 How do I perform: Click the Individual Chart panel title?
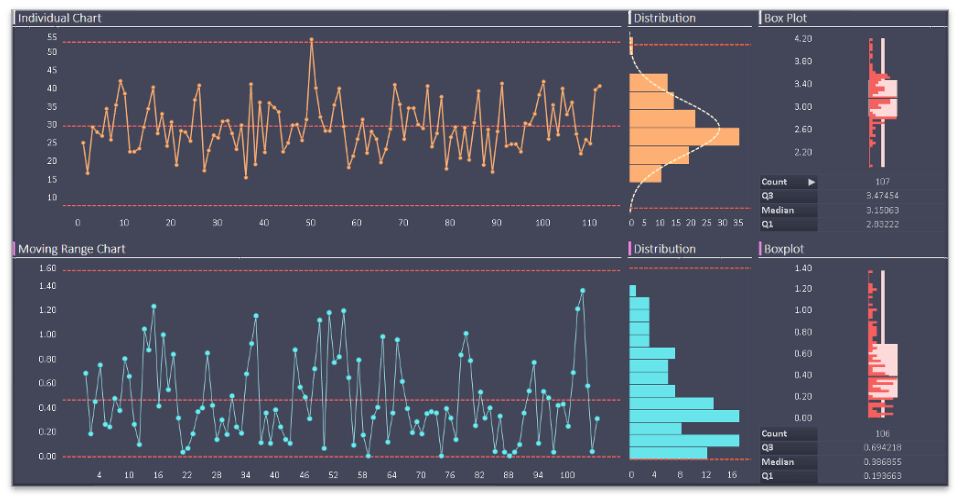pyautogui.click(x=60, y=18)
